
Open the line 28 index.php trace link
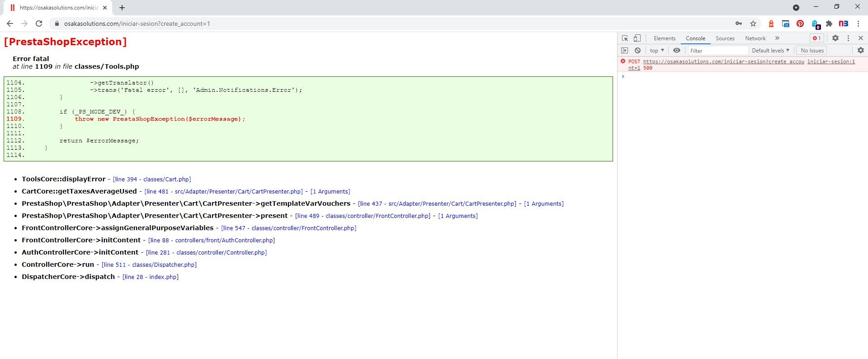(x=151, y=277)
